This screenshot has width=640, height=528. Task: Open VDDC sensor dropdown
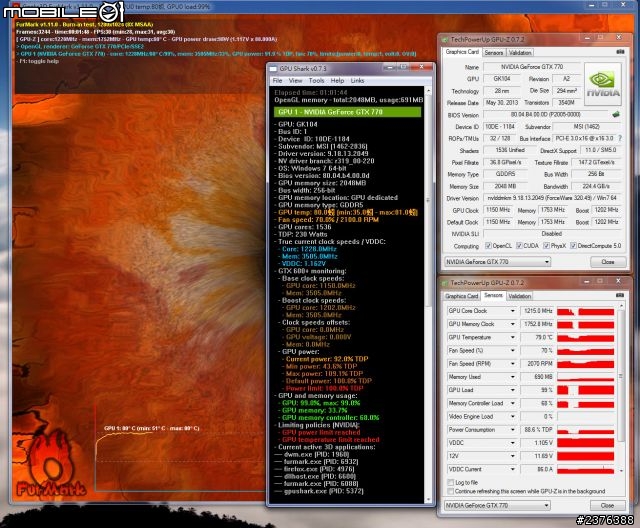point(513,443)
